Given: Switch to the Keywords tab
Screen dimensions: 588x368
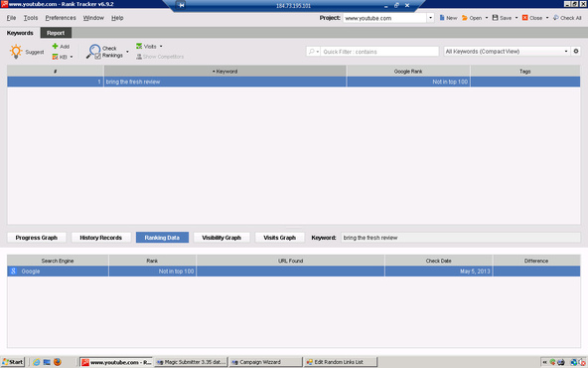Looking at the screenshot, I should (x=20, y=33).
